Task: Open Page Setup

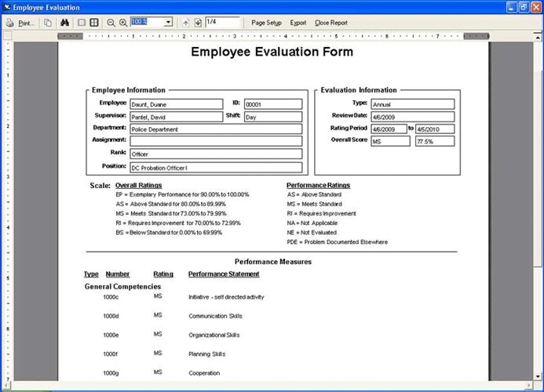Action: coord(266,23)
